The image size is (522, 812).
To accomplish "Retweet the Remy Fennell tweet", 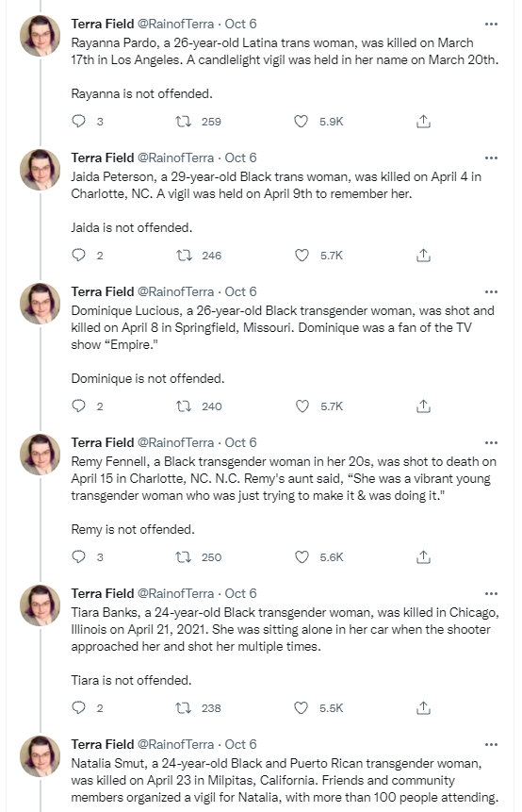I will (x=183, y=556).
